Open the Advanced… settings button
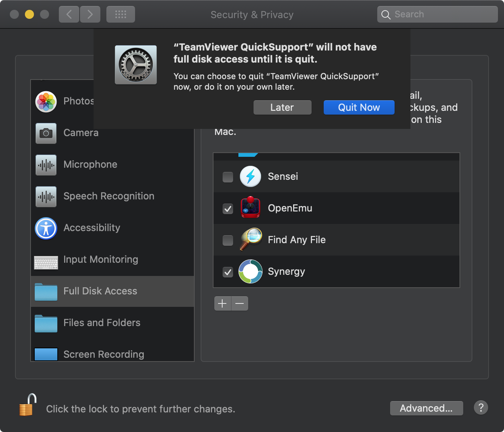The height and width of the screenshot is (432, 504). click(426, 408)
